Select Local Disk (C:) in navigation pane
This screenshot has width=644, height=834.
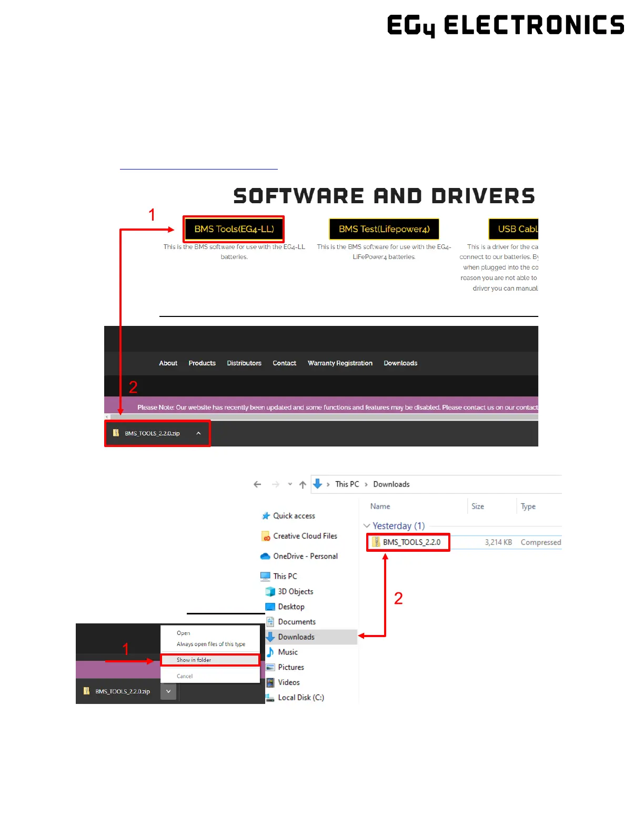(301, 698)
